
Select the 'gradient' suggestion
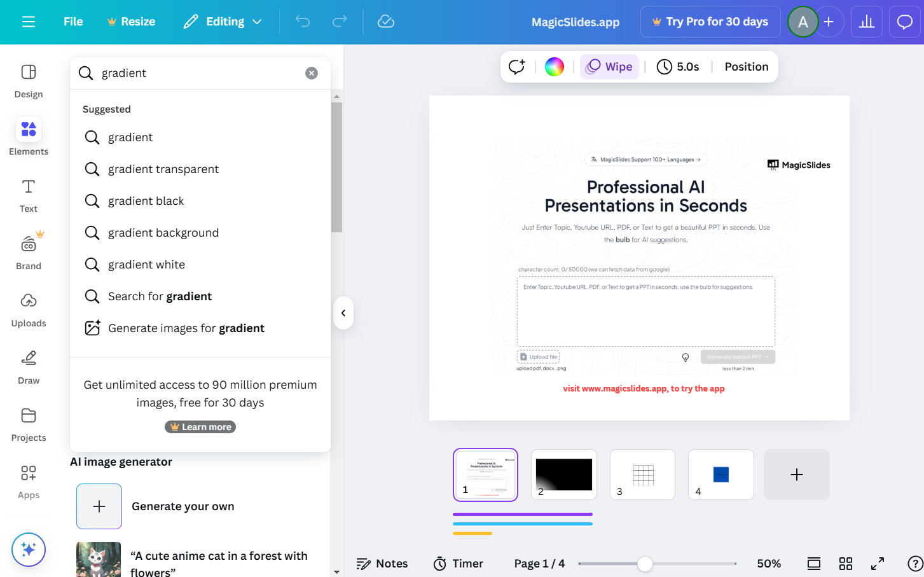[200, 137]
